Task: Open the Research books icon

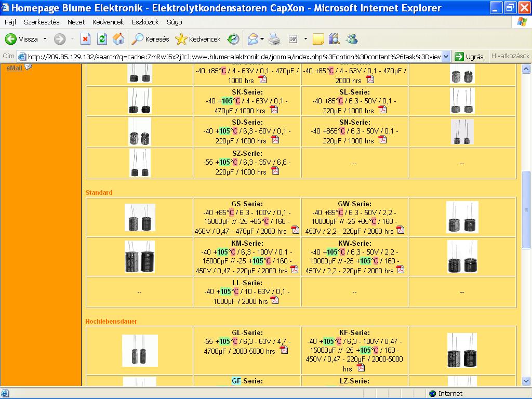Action: [x=334, y=39]
